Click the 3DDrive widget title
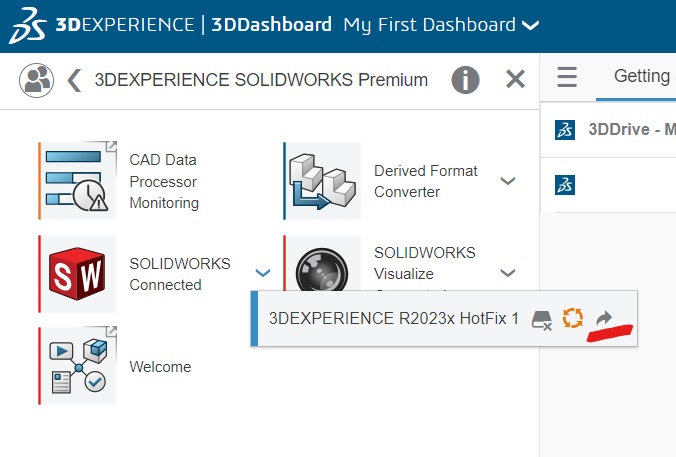 pos(632,129)
